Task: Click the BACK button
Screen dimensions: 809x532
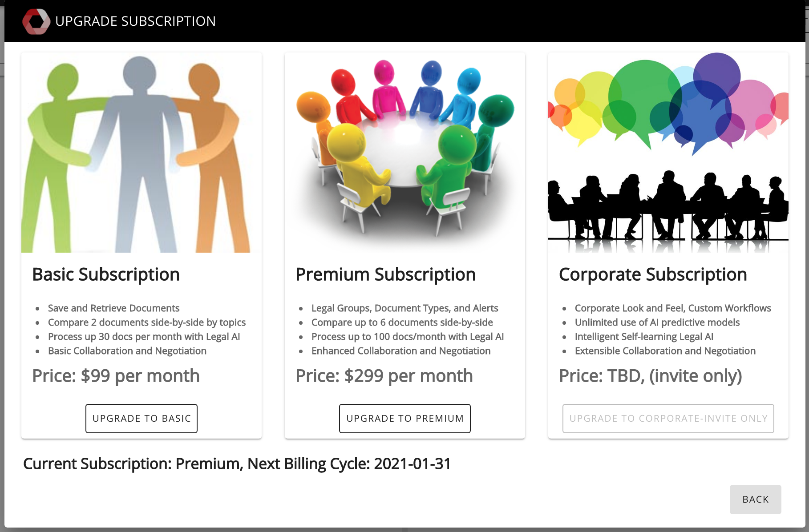Action: 755,499
